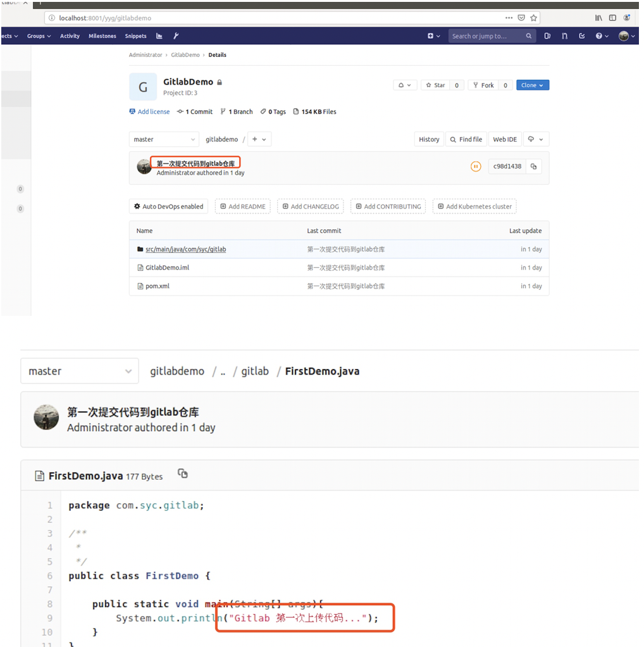Click the commit hash c98d1438
The image size is (644, 647).
[507, 166]
